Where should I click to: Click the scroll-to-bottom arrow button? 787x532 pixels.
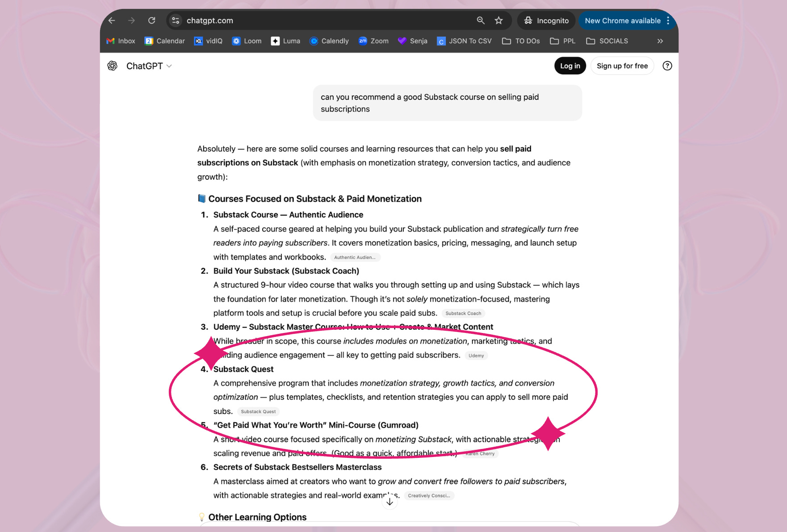390,502
